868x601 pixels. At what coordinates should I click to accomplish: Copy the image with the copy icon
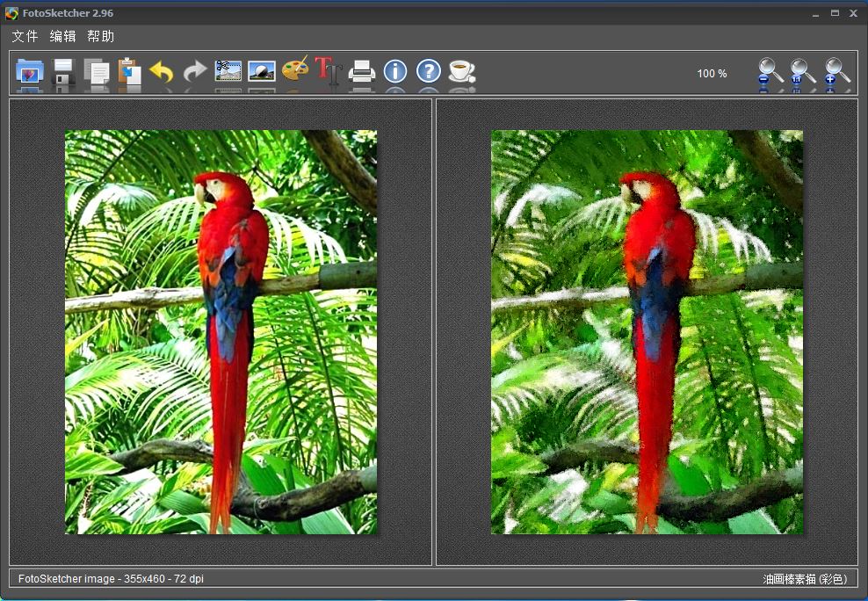click(96, 71)
